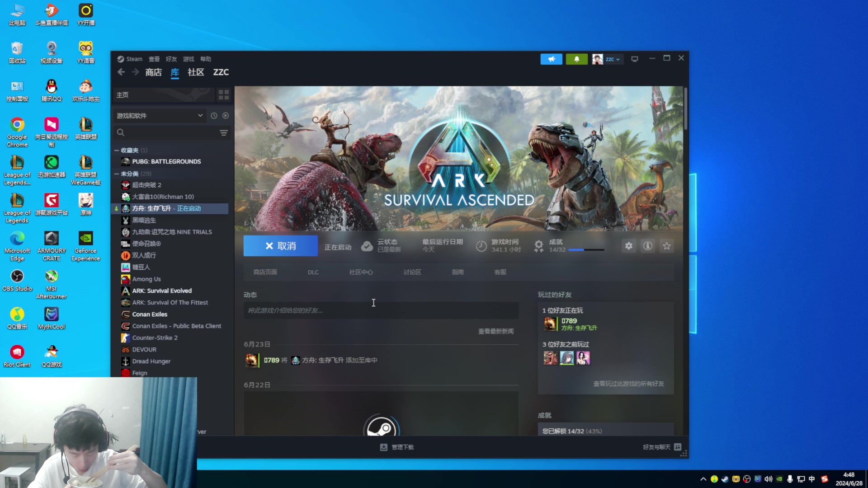The height and width of the screenshot is (488, 868).
Task: Open advanced library filter options
Action: 224,132
